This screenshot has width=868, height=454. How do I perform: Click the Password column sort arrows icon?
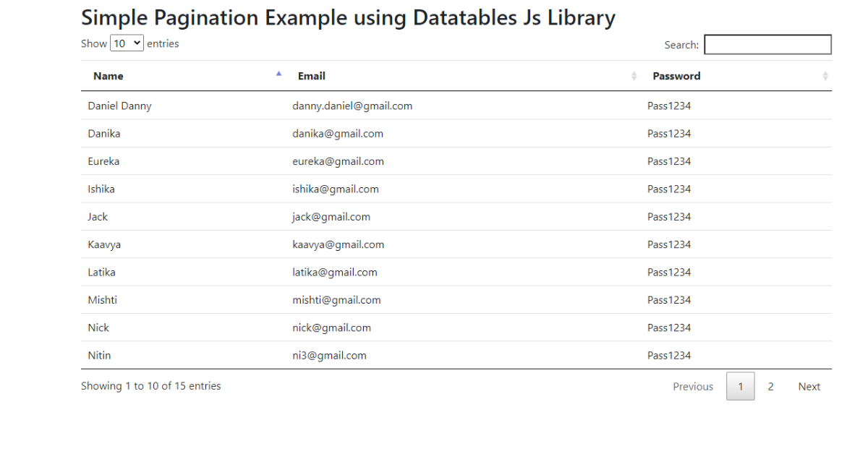pos(825,76)
